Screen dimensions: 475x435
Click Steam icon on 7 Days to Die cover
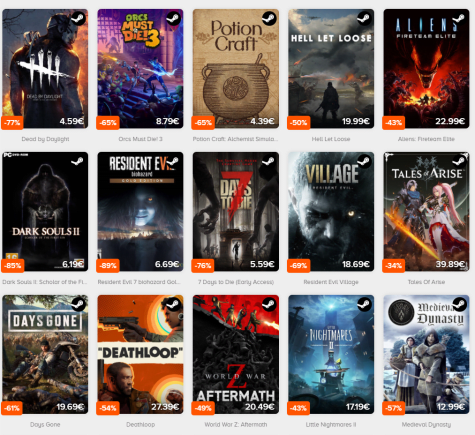269,161
